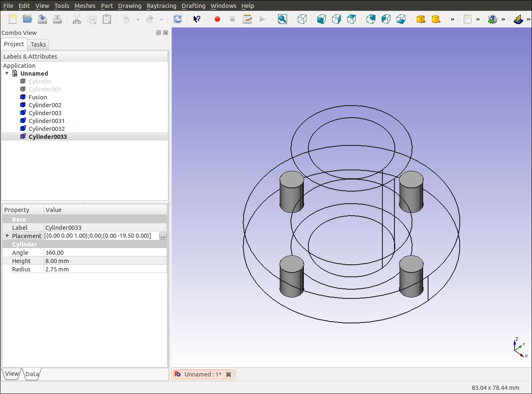Select Cylinder003 in the tree

click(x=45, y=113)
